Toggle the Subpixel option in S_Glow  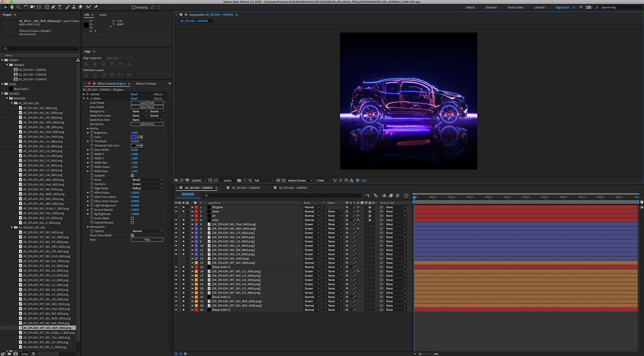click(x=132, y=175)
